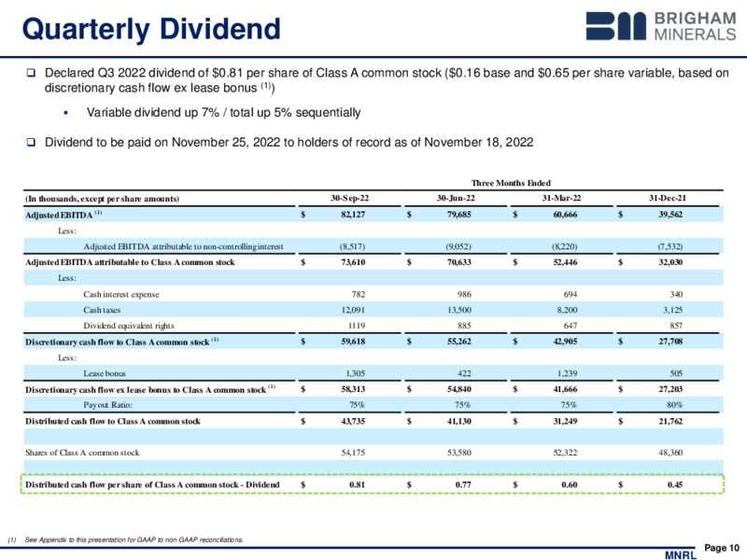Click dividend per share value 0.77
Screen dimensions: 747x560
pyautogui.click(x=462, y=484)
